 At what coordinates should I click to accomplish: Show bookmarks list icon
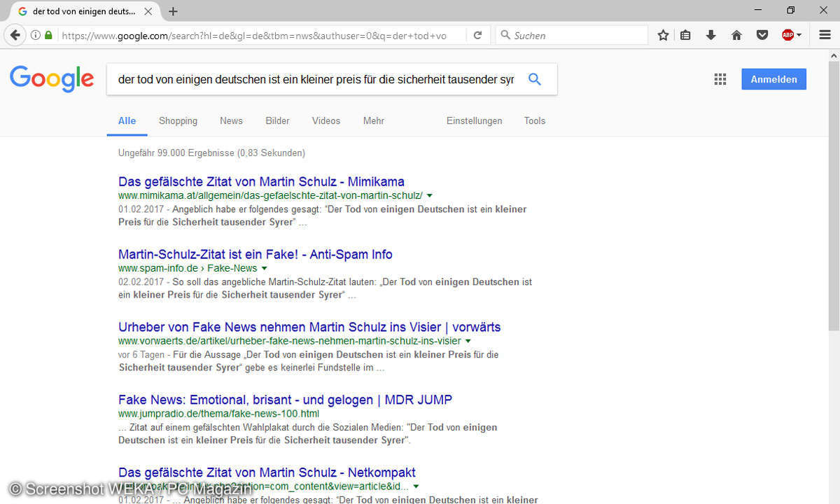tap(685, 35)
